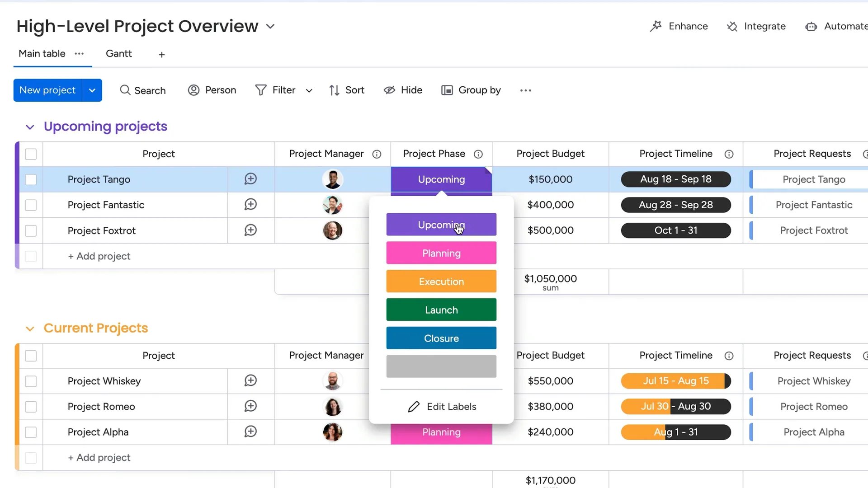The height and width of the screenshot is (488, 868).
Task: Open Main table view options ellipsis
Action: (79, 53)
